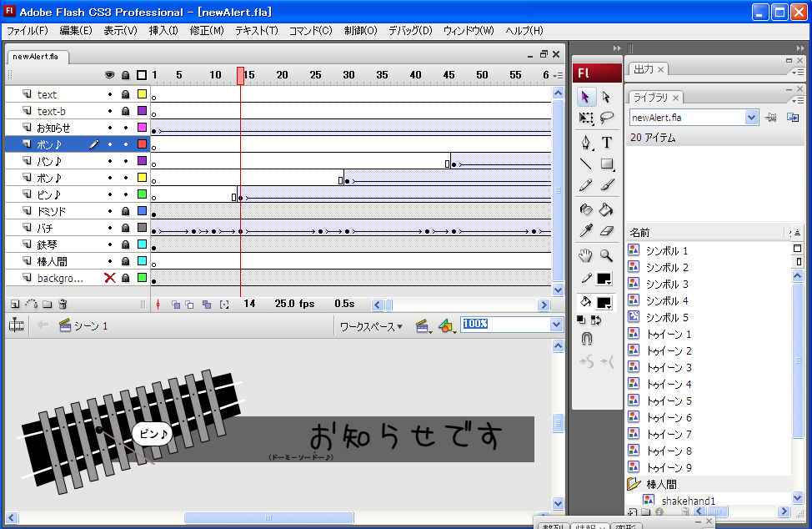
Task: Open the stage zoom percentage dropdown
Action: [x=556, y=325]
